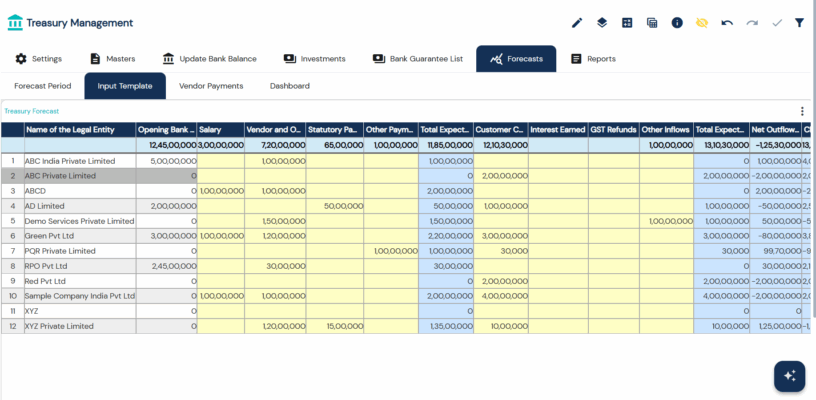This screenshot has width=816, height=400.
Task: Click the Salary column header
Action: click(221, 130)
